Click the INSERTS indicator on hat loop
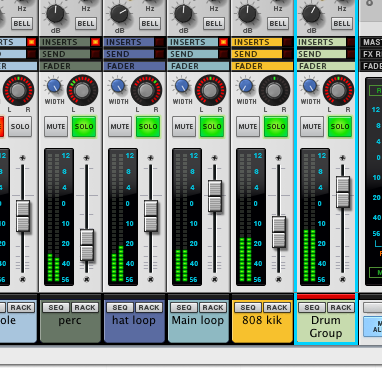Image resolution: width=382 pixels, height=370 pixels. coord(160,42)
